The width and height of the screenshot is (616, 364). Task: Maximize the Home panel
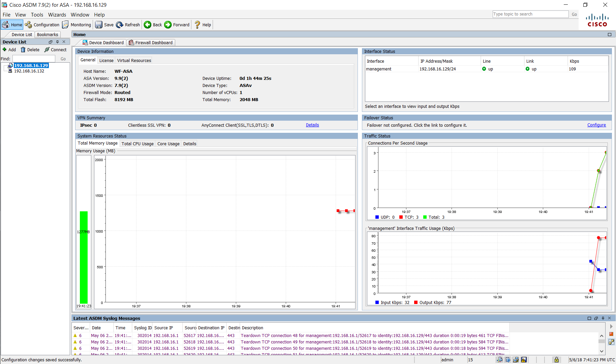tap(609, 34)
